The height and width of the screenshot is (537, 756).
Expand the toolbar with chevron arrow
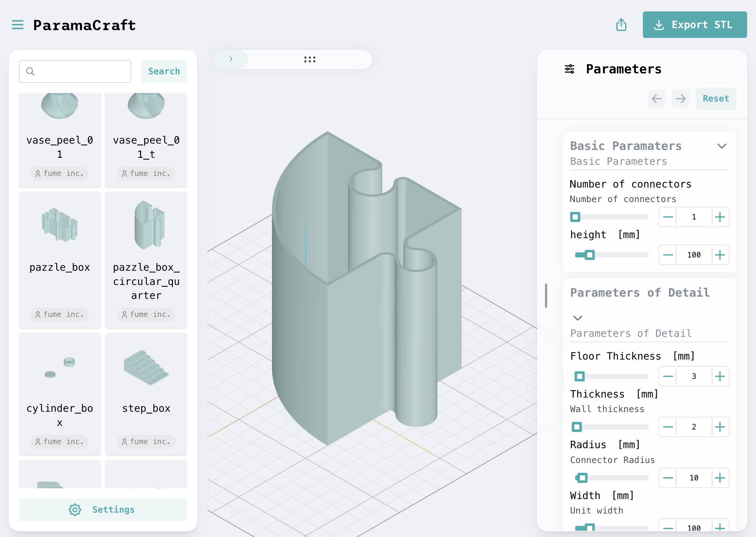pos(231,59)
